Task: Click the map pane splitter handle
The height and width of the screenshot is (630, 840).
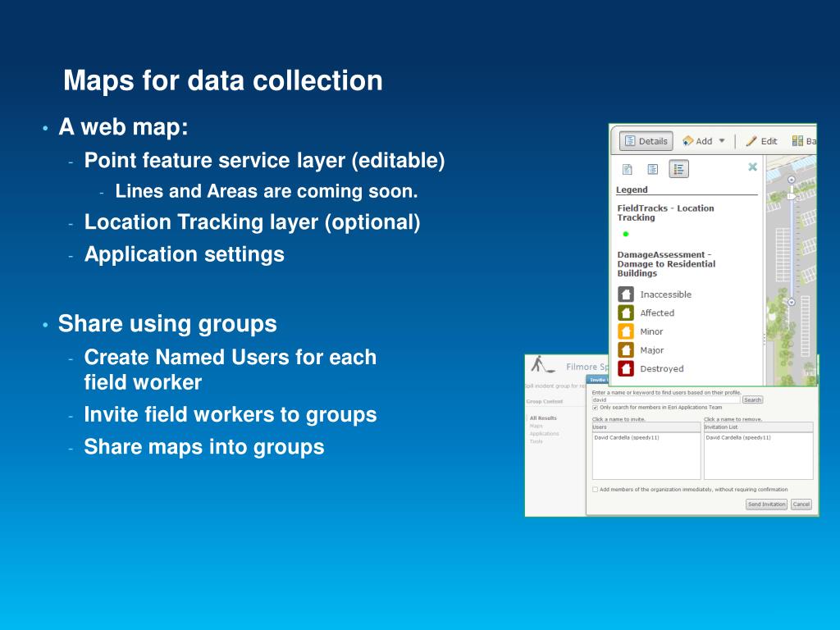Action: point(765,339)
